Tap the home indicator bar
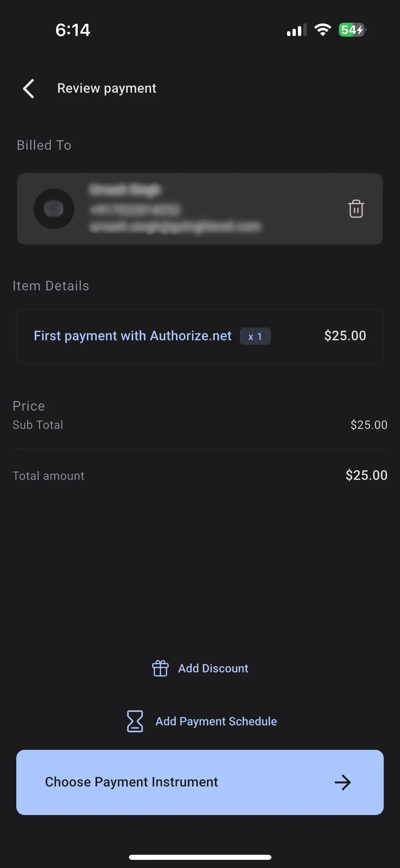 click(x=200, y=857)
